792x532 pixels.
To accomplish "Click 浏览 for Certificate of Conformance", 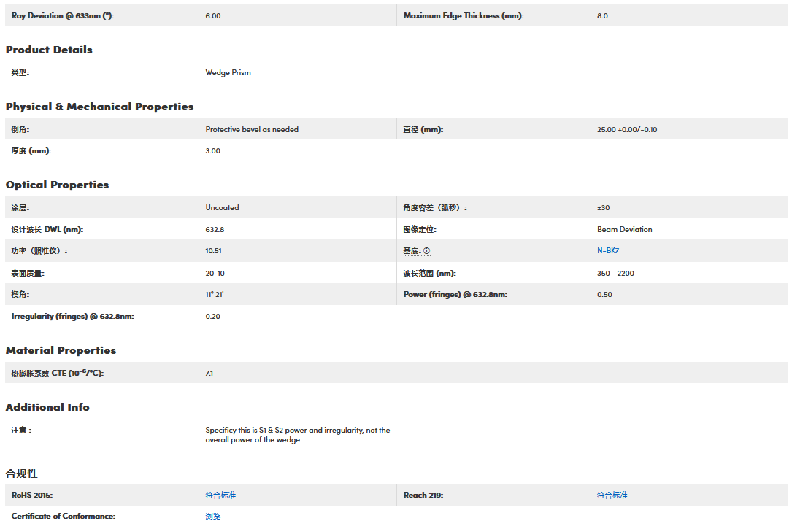I will [x=212, y=517].
